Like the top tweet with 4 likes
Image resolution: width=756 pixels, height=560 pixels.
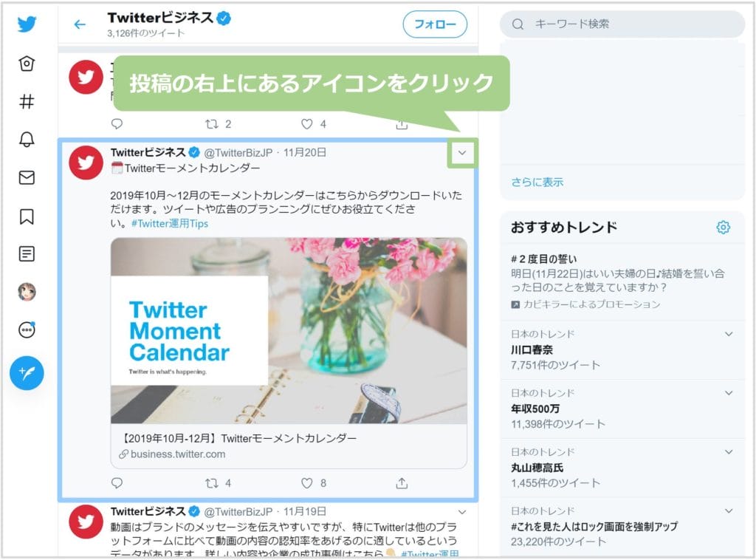pyautogui.click(x=313, y=124)
